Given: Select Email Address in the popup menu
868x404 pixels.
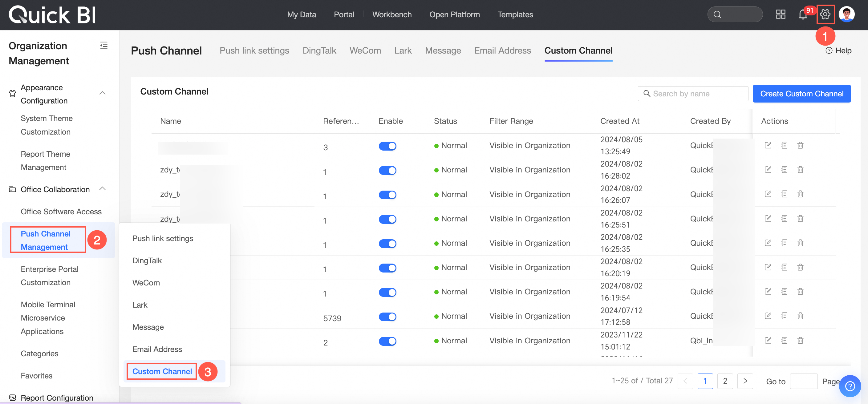Looking at the screenshot, I should point(157,349).
